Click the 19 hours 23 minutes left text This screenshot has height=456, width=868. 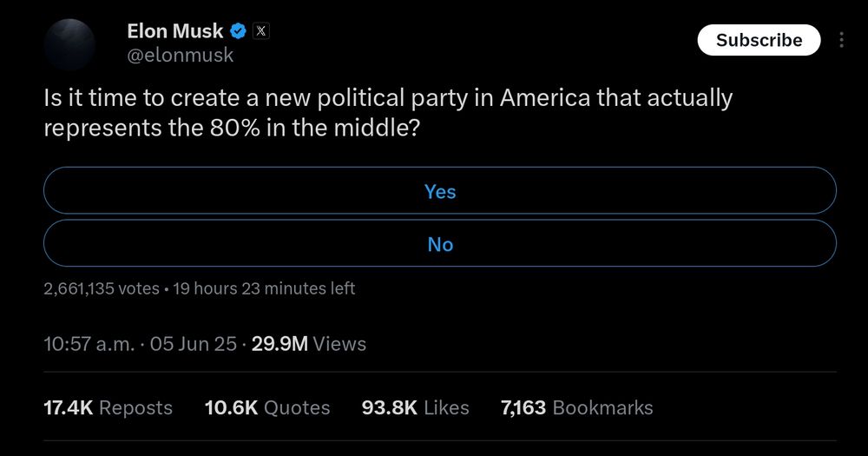tap(264, 288)
